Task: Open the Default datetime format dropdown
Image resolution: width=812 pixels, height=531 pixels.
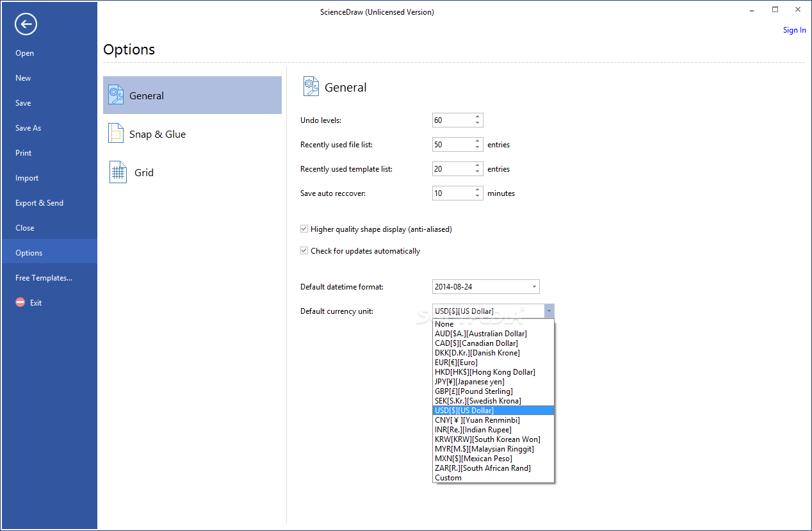Action: click(x=534, y=287)
